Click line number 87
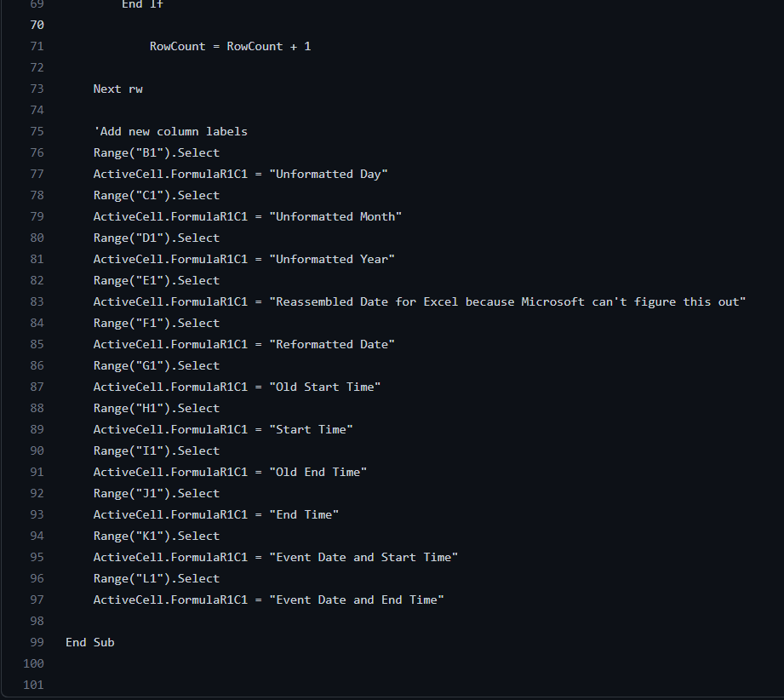The height and width of the screenshot is (700, 784). point(36,387)
